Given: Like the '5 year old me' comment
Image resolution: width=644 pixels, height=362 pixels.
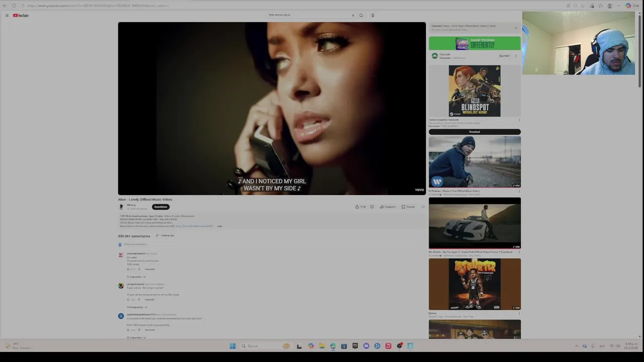Looking at the screenshot, I should click(x=128, y=300).
